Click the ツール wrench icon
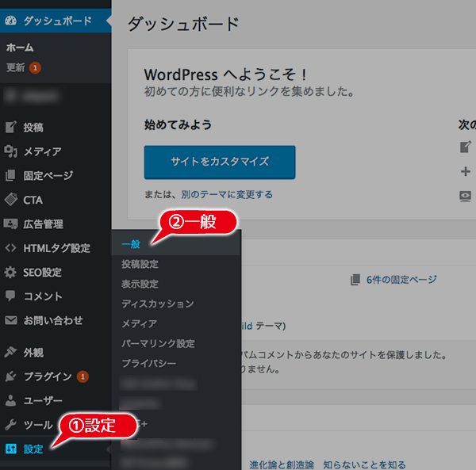The width and height of the screenshot is (476, 470). [x=10, y=425]
